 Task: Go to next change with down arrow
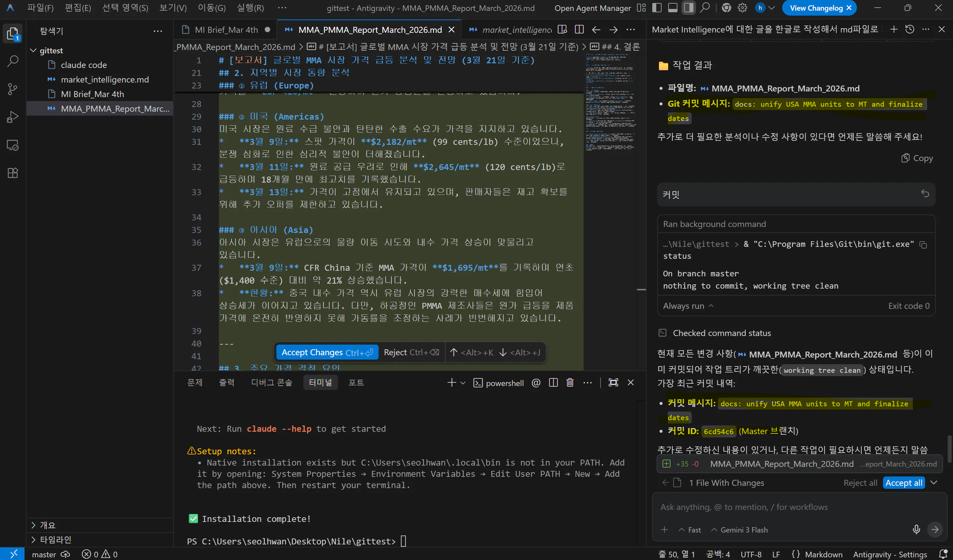pos(503,352)
